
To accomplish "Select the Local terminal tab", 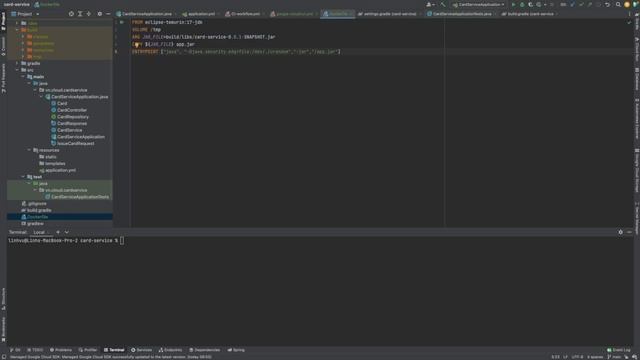I will click(39, 232).
